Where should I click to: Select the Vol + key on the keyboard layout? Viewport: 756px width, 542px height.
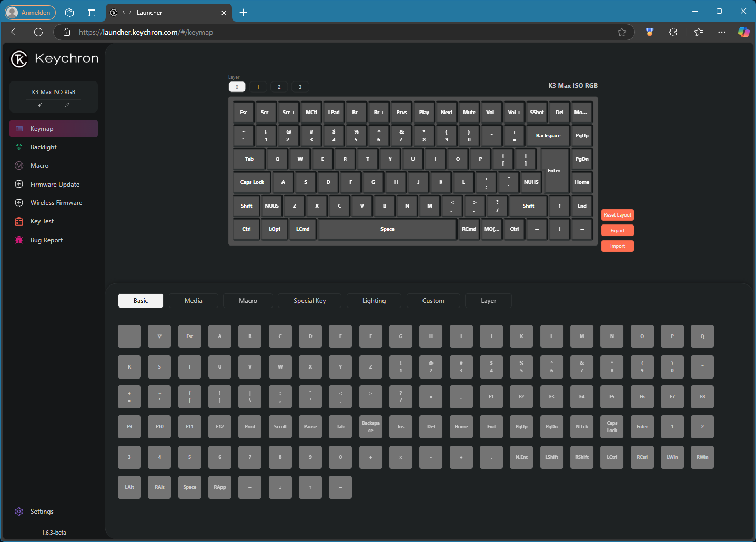point(515,112)
